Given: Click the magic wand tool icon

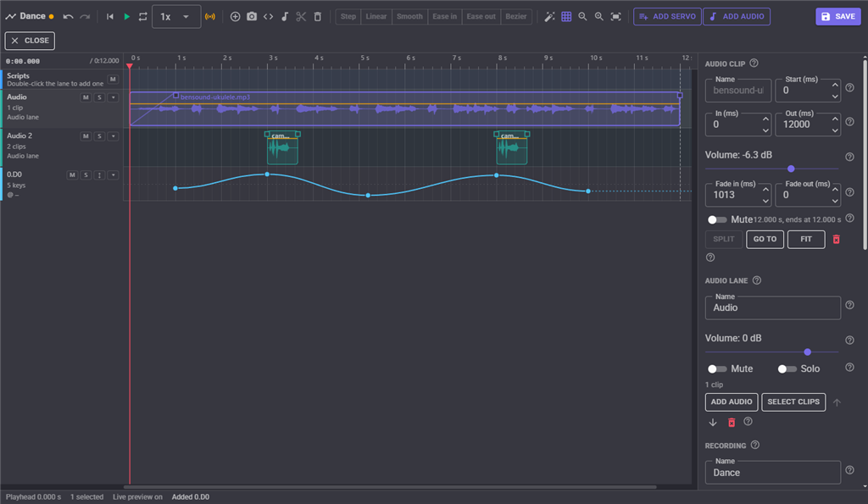Looking at the screenshot, I should (x=549, y=17).
